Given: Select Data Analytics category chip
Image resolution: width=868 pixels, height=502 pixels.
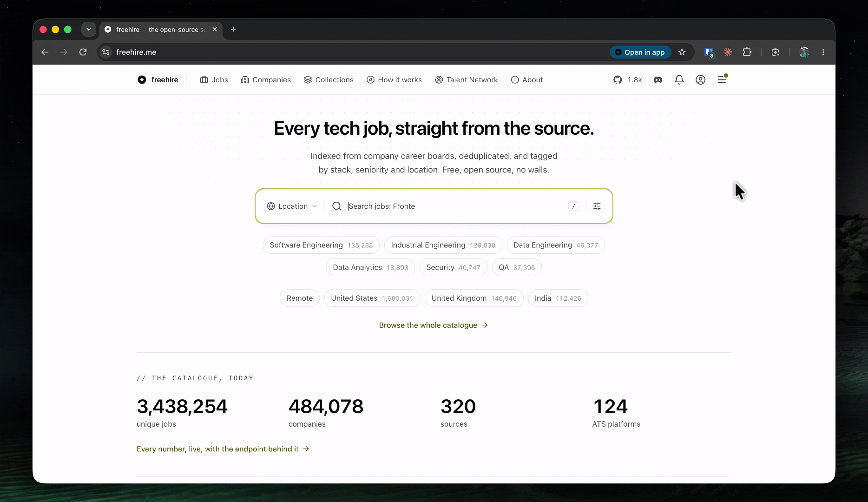Looking at the screenshot, I should 370,267.
